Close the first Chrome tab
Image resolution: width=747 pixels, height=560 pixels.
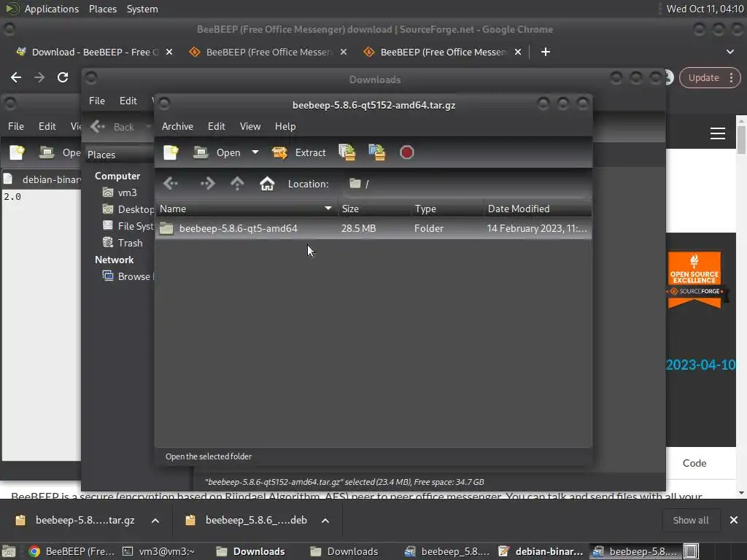pos(169,52)
